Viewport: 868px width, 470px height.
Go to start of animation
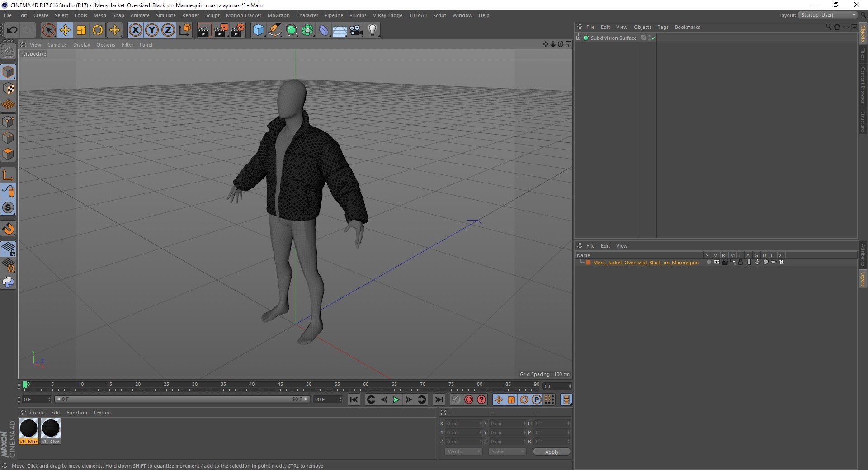pos(354,399)
